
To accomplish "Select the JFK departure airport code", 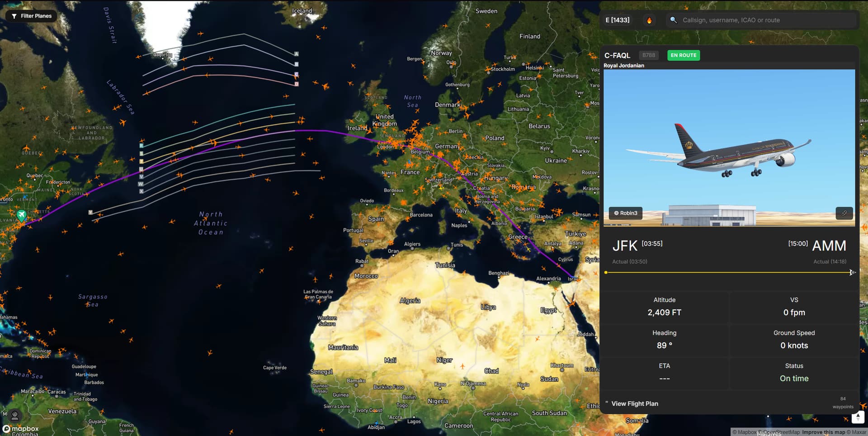I will point(625,246).
